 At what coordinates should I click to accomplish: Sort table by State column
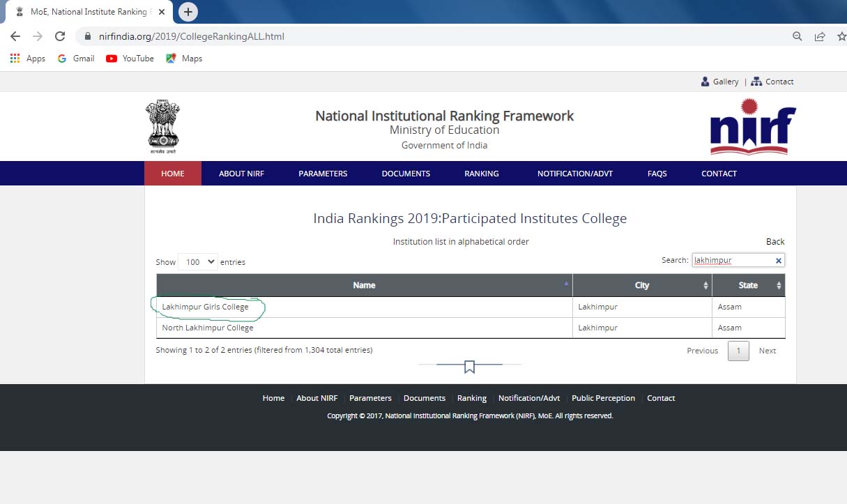[748, 285]
